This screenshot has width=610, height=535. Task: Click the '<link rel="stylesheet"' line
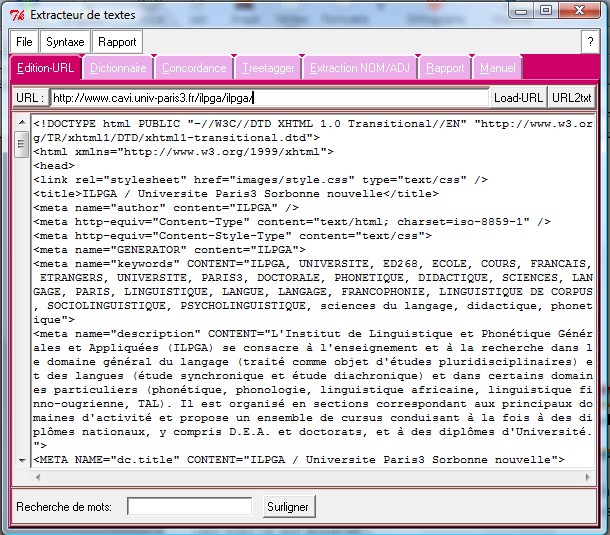tap(260, 180)
